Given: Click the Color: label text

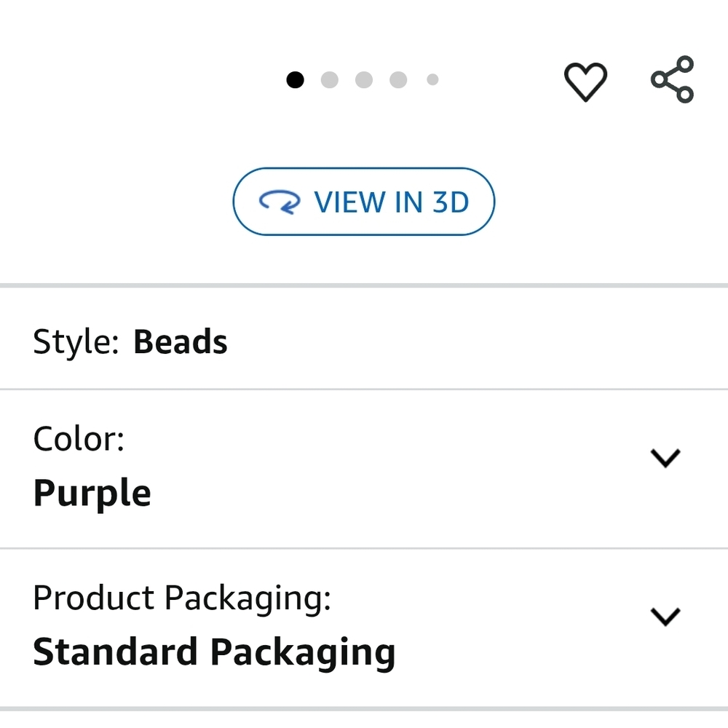Looking at the screenshot, I should tap(79, 439).
